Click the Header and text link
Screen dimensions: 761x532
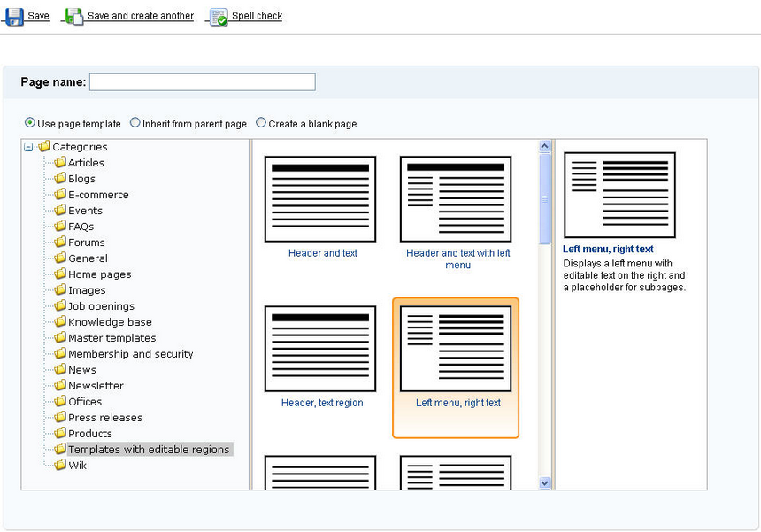point(323,253)
